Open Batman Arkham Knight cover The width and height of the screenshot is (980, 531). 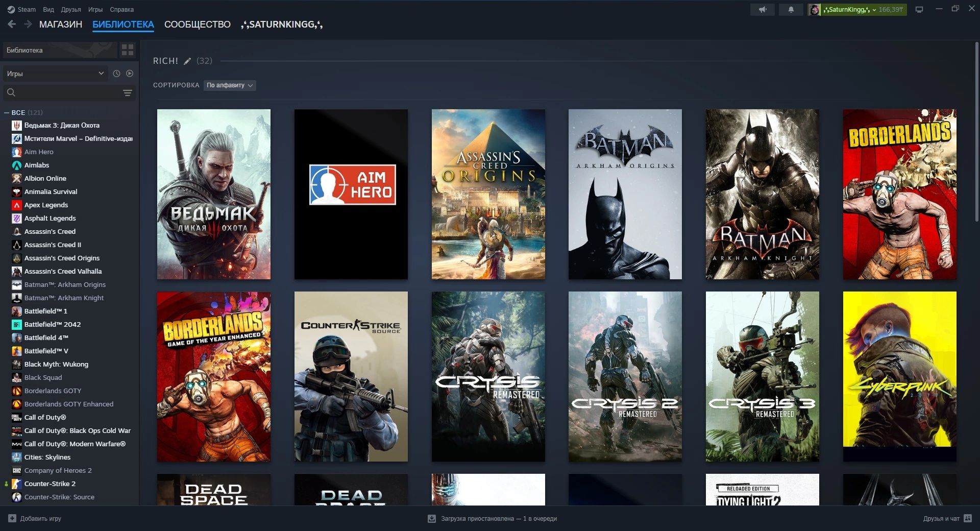coord(763,194)
